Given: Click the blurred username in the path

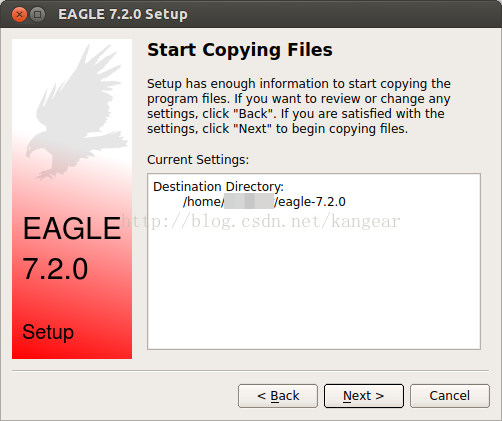Looking at the screenshot, I should tap(249, 201).
